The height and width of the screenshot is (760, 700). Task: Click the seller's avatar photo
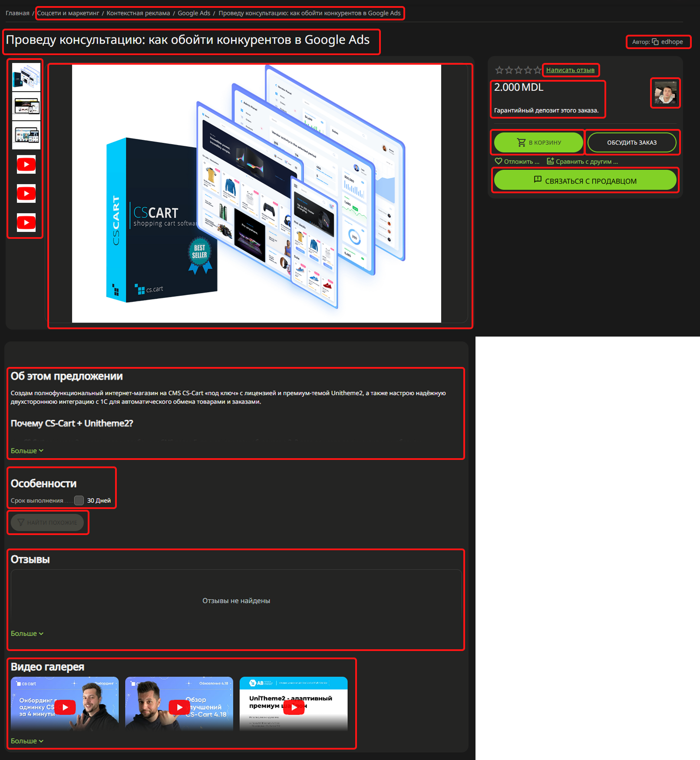665,93
